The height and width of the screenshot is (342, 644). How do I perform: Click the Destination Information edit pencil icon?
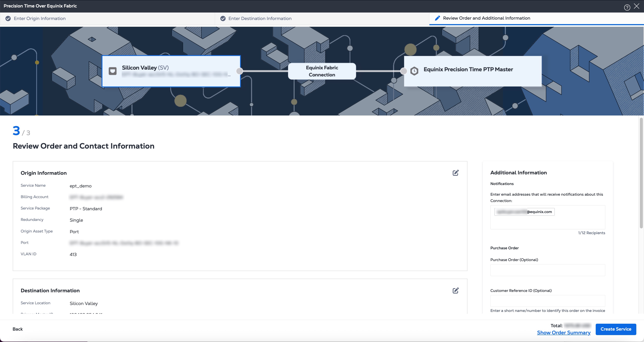pyautogui.click(x=455, y=290)
